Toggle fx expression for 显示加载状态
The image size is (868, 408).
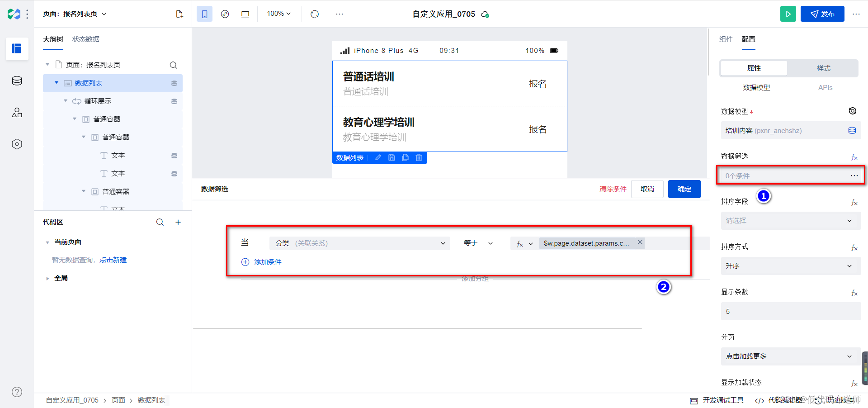pyautogui.click(x=854, y=384)
